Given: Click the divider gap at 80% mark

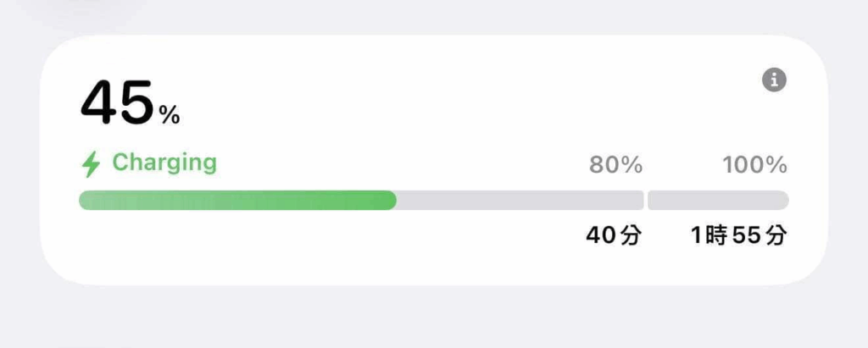Looking at the screenshot, I should 646,201.
